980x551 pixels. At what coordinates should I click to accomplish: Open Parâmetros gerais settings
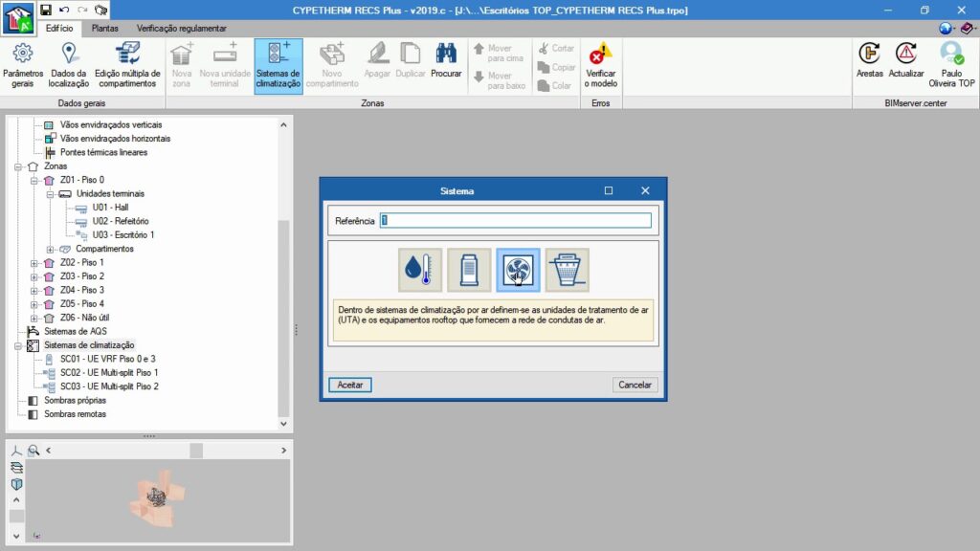point(22,66)
